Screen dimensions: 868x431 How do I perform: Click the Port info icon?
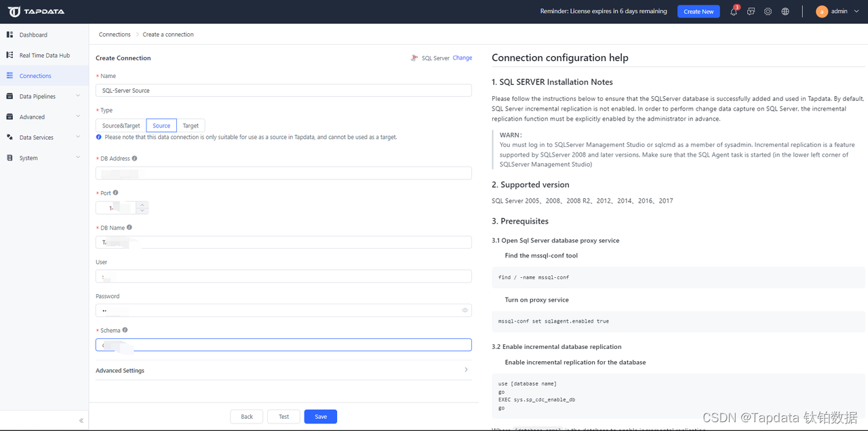coord(115,193)
